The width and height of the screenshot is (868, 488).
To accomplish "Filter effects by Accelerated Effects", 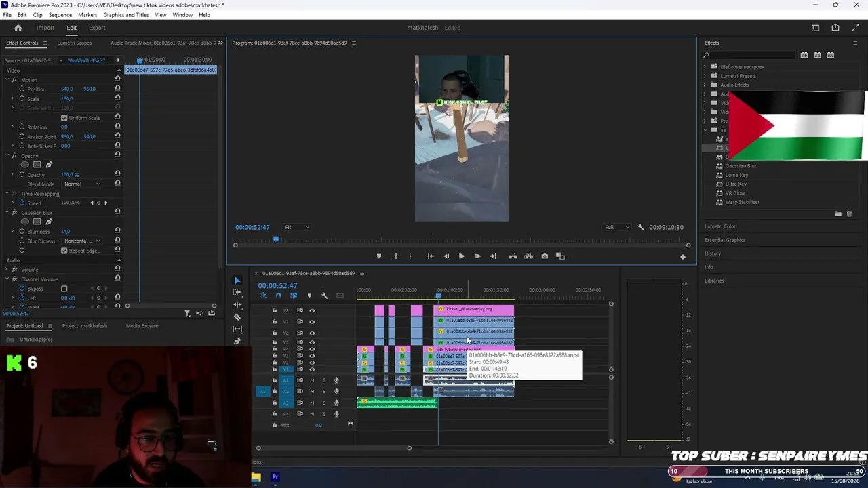I will (804, 55).
